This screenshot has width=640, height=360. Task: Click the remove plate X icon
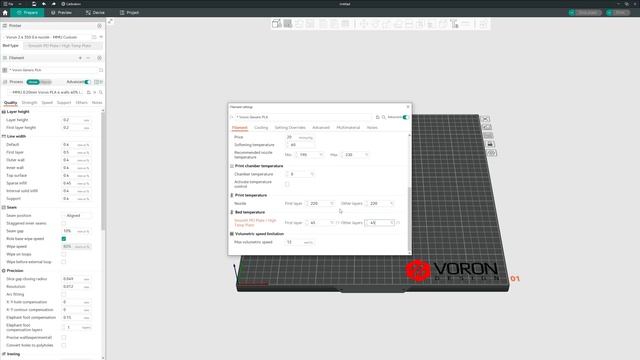486,119
